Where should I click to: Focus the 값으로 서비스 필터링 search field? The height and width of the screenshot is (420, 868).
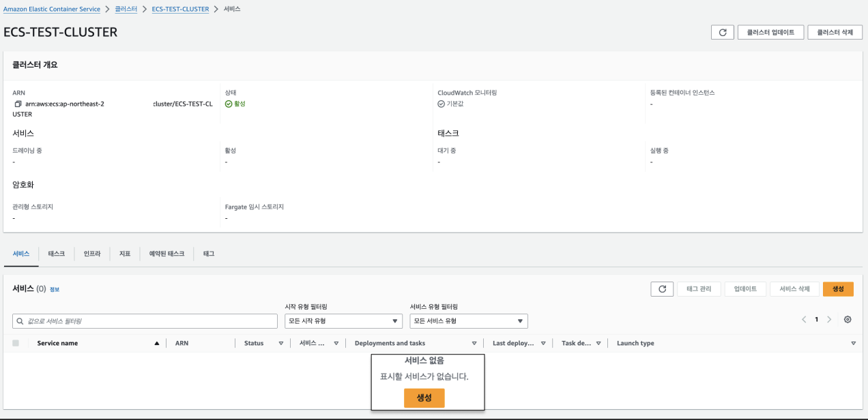coord(145,320)
